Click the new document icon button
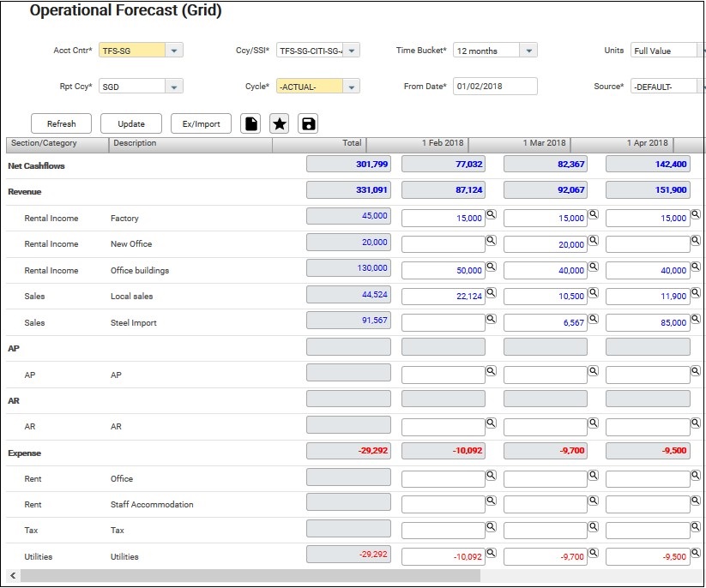Image resolution: width=706 pixels, height=588 pixels. 250,123
